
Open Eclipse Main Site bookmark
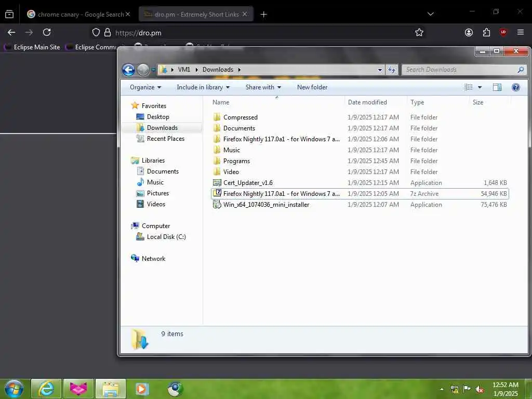[32, 47]
